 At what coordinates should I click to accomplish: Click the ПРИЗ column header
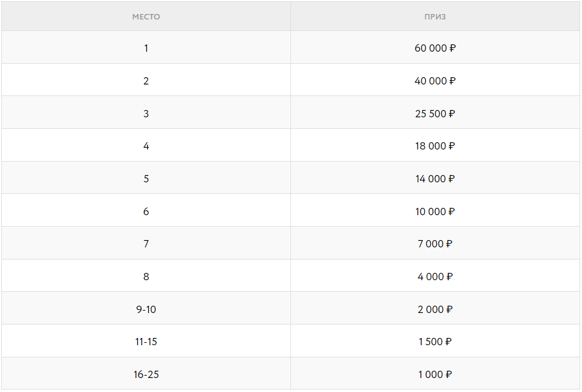pos(435,17)
